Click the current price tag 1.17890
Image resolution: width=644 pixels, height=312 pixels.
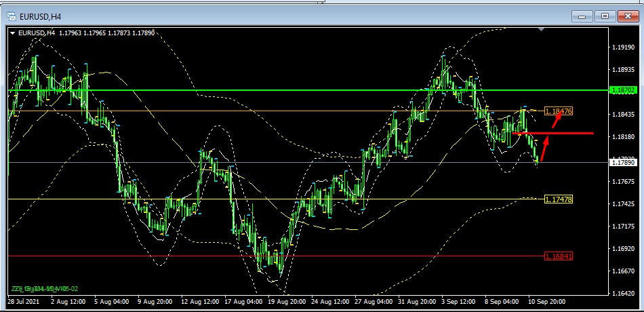[x=622, y=162]
